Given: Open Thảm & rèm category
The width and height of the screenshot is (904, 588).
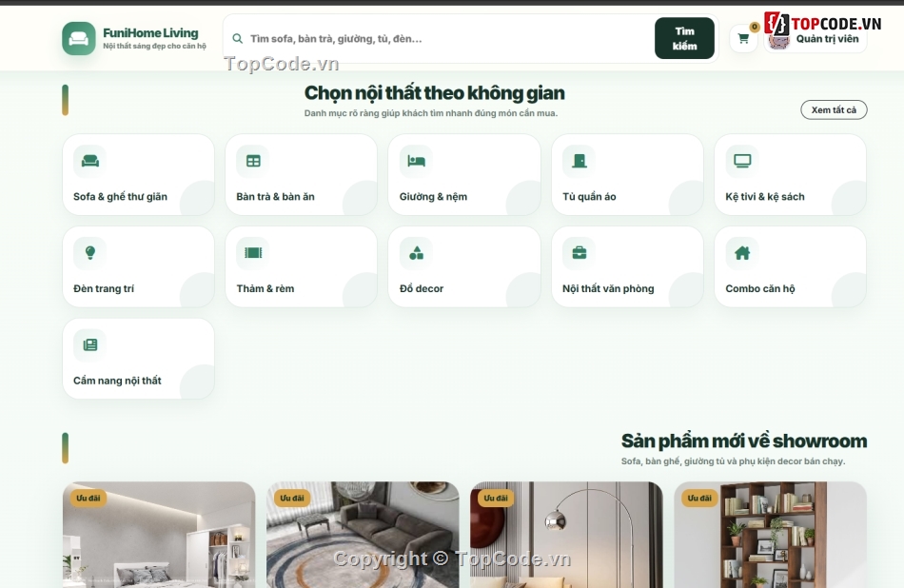Looking at the screenshot, I should pos(302,266).
